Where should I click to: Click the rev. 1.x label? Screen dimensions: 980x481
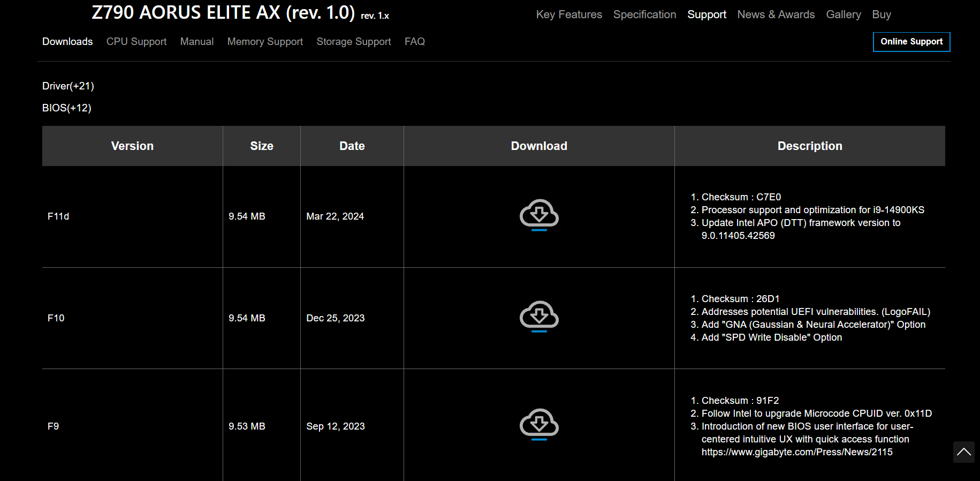[x=375, y=16]
